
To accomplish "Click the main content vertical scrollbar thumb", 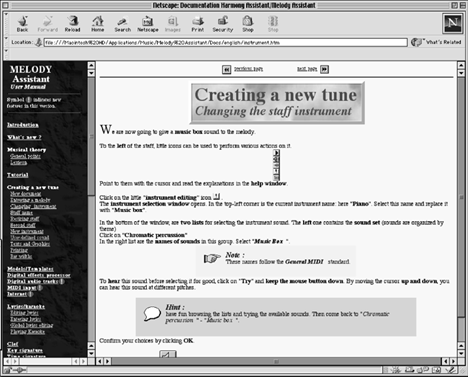I will [x=461, y=197].
